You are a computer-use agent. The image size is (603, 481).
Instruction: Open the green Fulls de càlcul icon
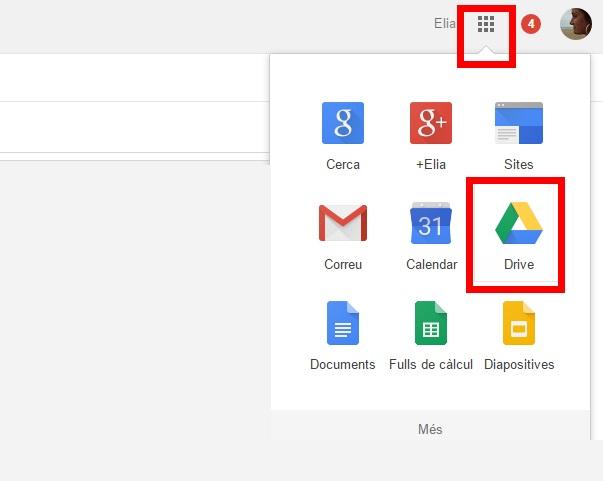430,323
